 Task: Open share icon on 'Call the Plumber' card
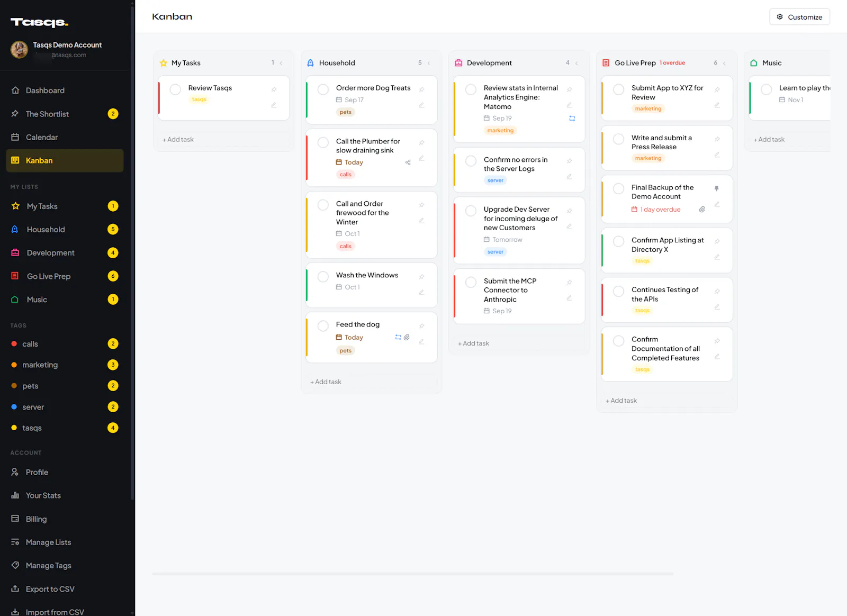click(x=408, y=162)
